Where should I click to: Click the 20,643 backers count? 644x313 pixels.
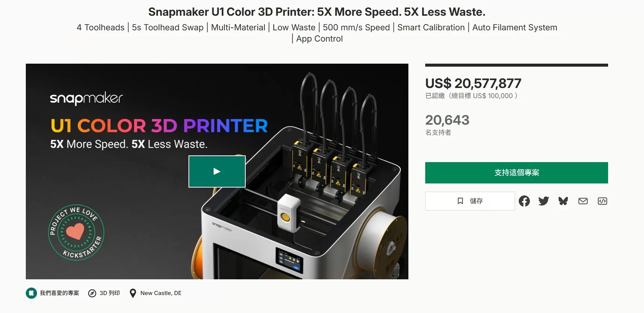[x=447, y=120]
